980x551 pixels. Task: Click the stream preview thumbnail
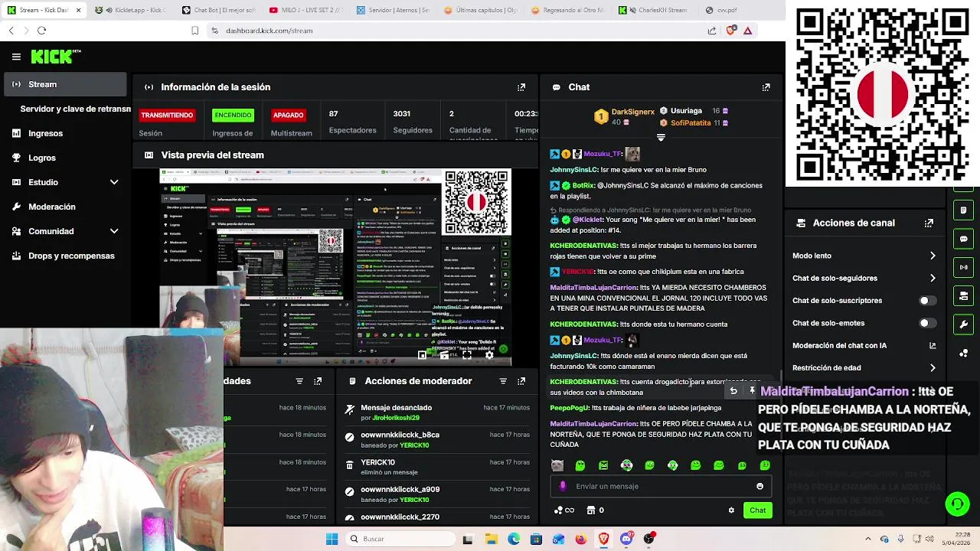(x=335, y=266)
